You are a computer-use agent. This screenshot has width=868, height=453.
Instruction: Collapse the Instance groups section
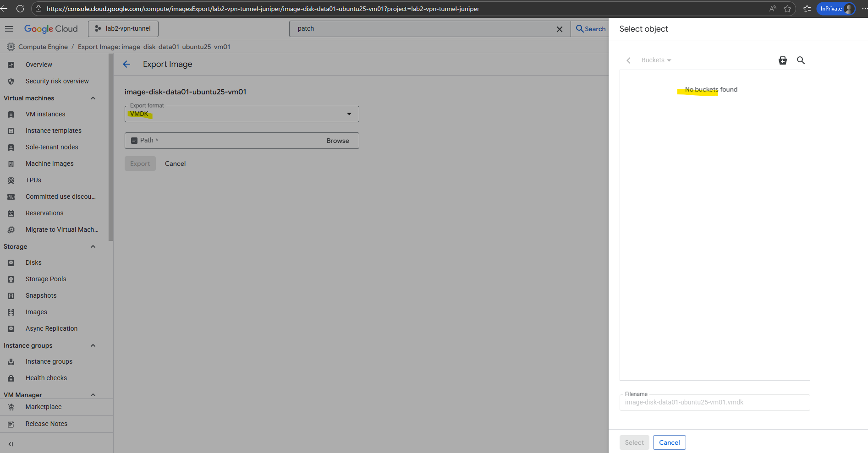tap(93, 345)
